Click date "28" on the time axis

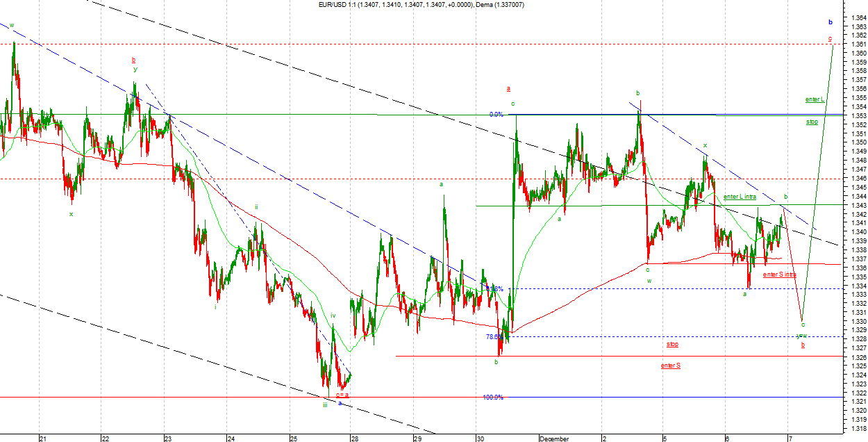pos(354,439)
